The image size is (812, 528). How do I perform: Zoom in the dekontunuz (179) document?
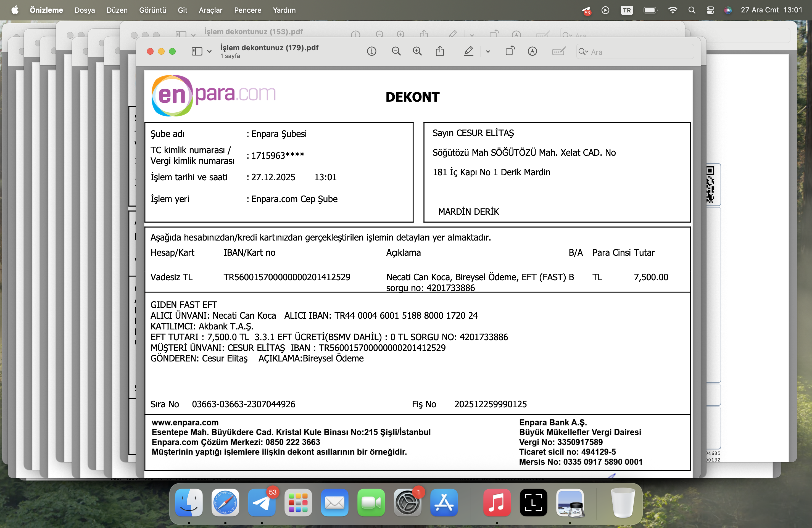coord(417,52)
